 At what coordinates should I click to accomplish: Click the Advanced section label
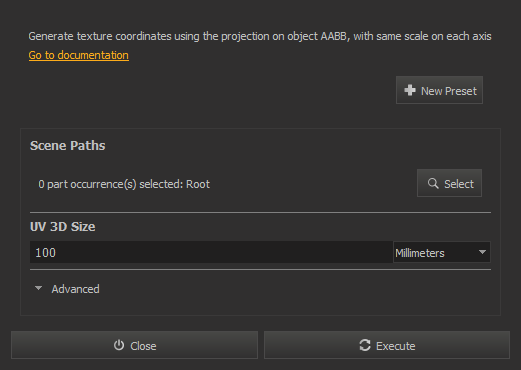click(75, 289)
